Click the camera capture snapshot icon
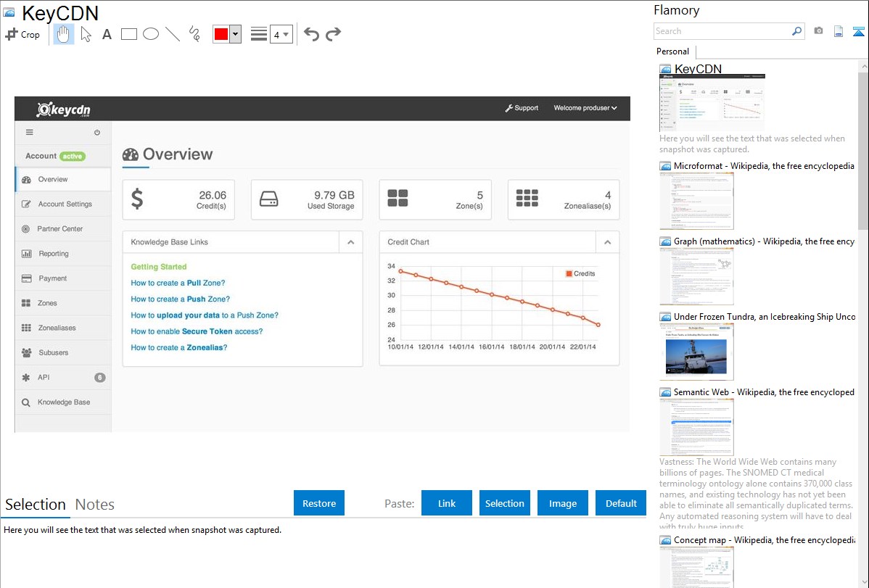The height and width of the screenshot is (588, 869). 818,31
